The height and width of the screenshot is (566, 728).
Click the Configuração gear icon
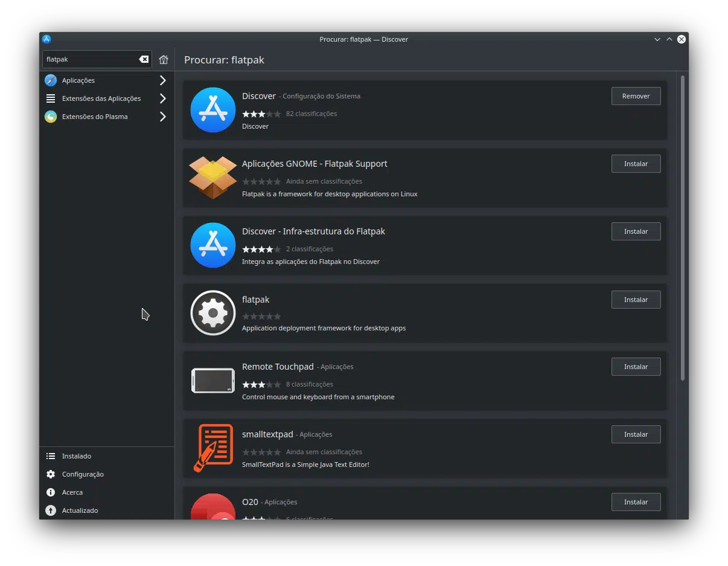click(51, 474)
